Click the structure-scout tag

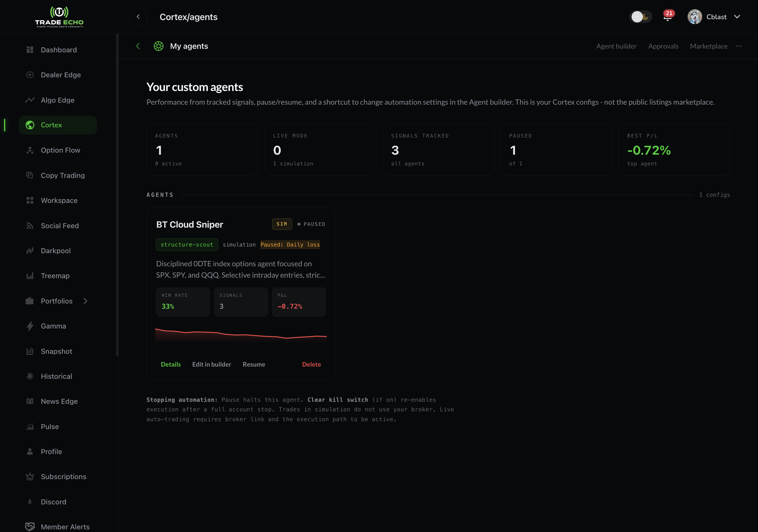(187, 245)
